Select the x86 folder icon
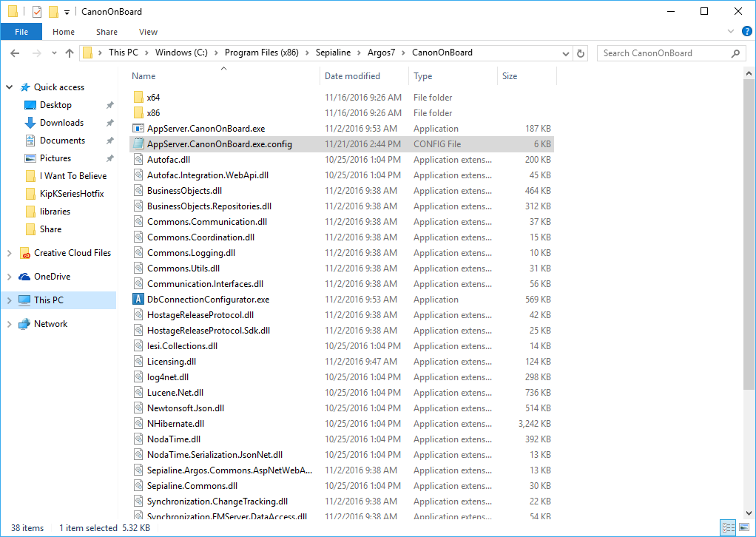756x537 pixels. click(138, 112)
